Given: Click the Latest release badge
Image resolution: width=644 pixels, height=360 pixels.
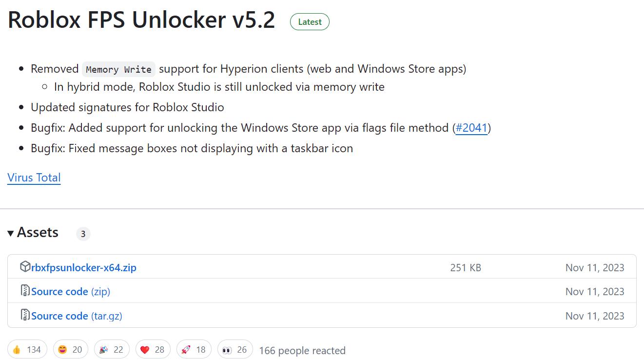Looking at the screenshot, I should pyautogui.click(x=309, y=21).
